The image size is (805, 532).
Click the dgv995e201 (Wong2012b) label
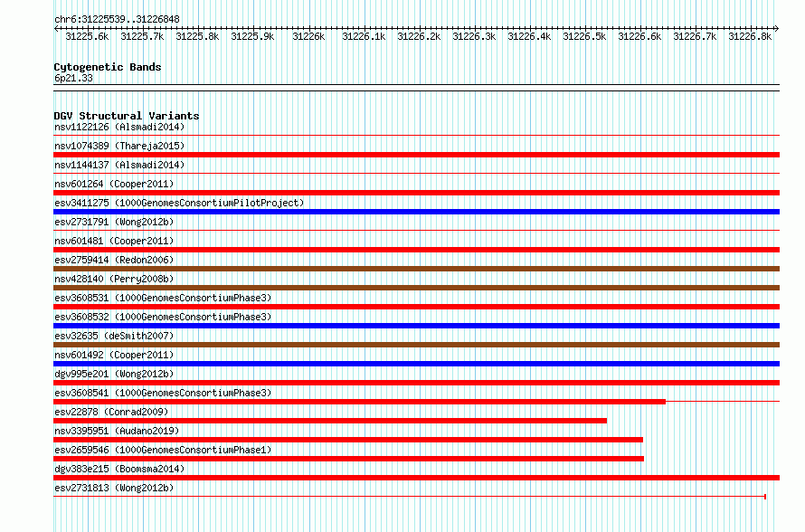114,374
